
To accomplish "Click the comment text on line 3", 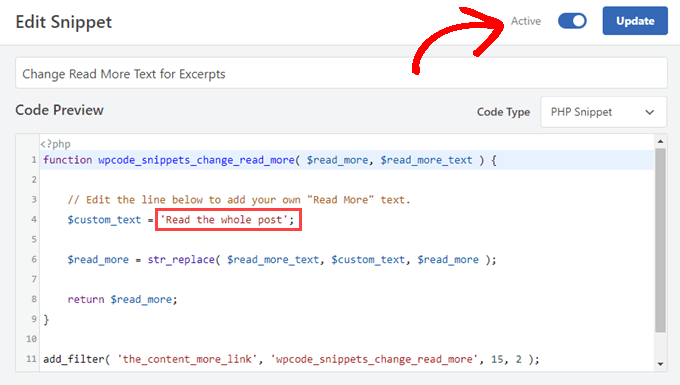I will tap(239, 200).
